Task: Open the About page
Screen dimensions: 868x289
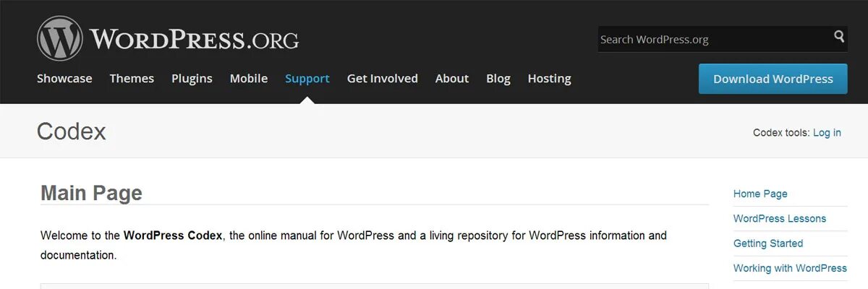Action: pos(452,79)
